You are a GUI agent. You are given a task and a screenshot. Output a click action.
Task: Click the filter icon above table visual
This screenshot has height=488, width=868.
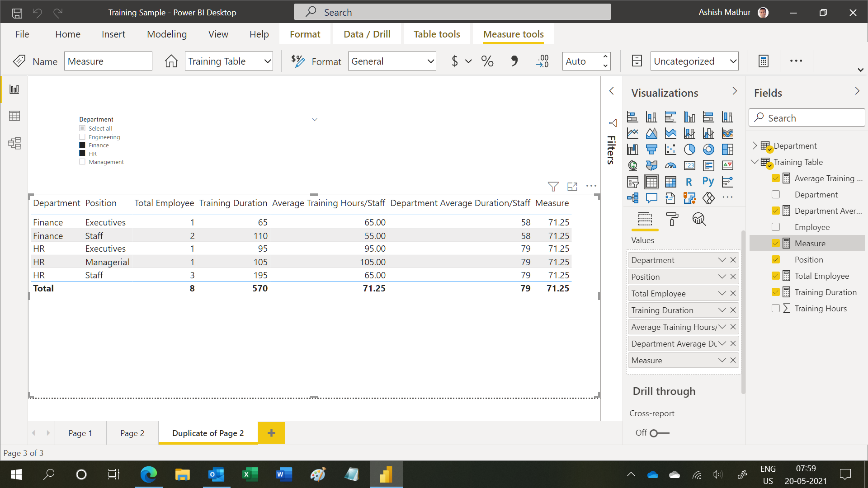point(553,186)
